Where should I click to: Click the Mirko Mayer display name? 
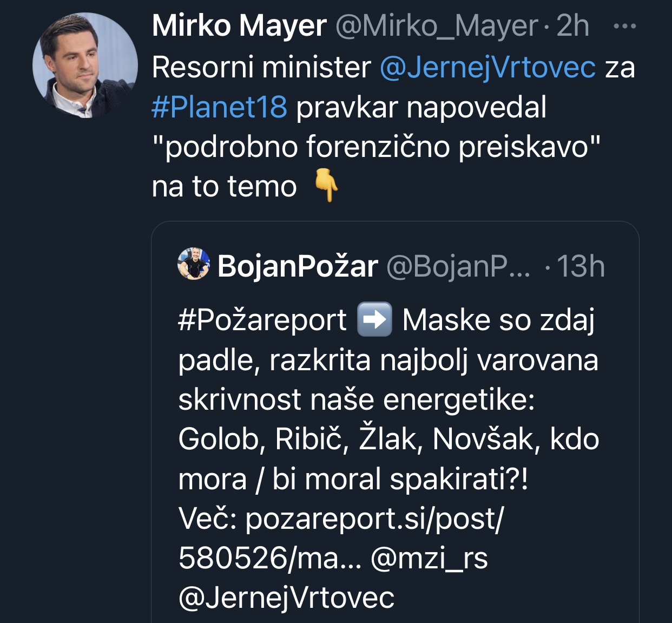pos(239,25)
